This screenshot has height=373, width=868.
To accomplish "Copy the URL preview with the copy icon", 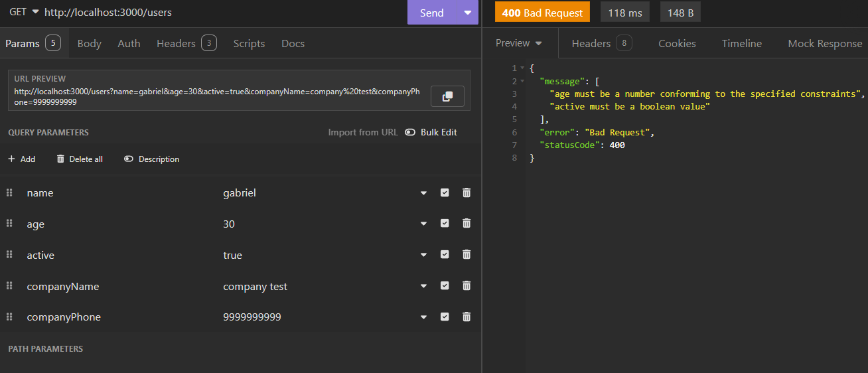I will pyautogui.click(x=447, y=96).
